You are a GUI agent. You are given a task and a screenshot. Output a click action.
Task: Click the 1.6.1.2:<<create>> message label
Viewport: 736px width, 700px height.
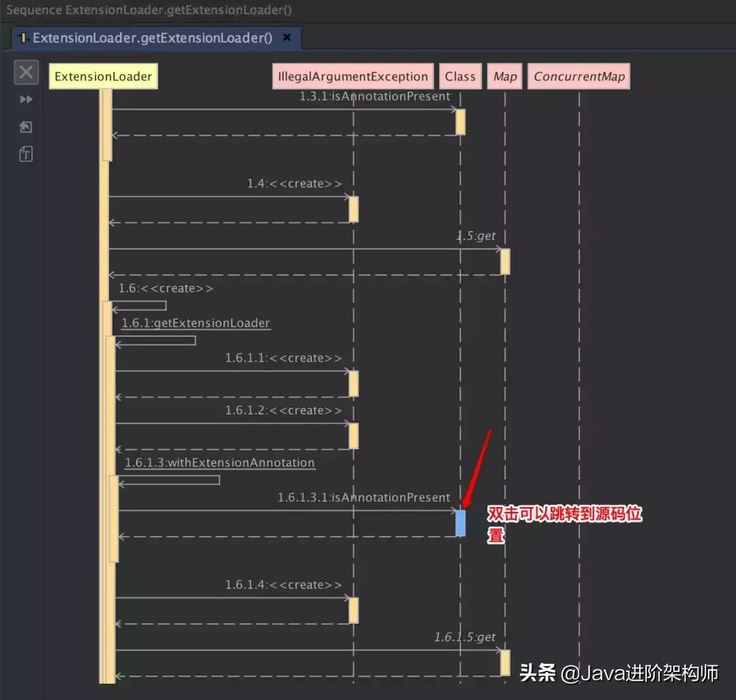[x=283, y=410]
